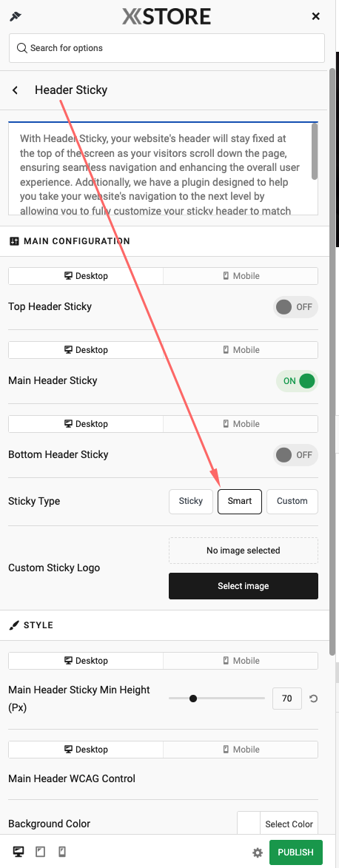Switch to tablet preview device icon

(41, 852)
